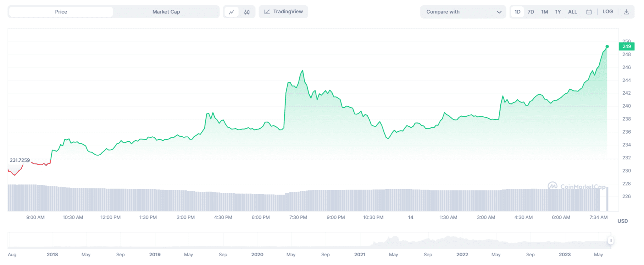The height and width of the screenshot is (265, 644).
Task: Click 2021 in the overview timeline
Action: tap(360, 254)
